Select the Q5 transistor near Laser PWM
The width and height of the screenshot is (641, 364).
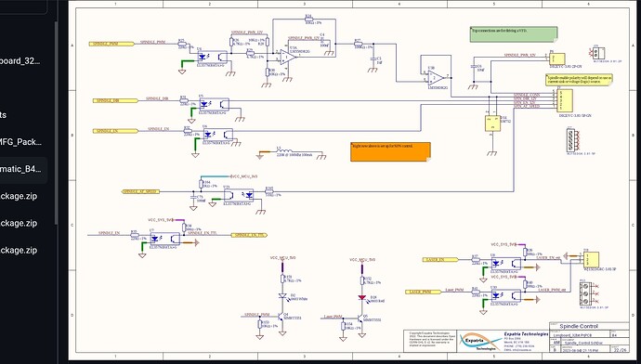click(360, 318)
